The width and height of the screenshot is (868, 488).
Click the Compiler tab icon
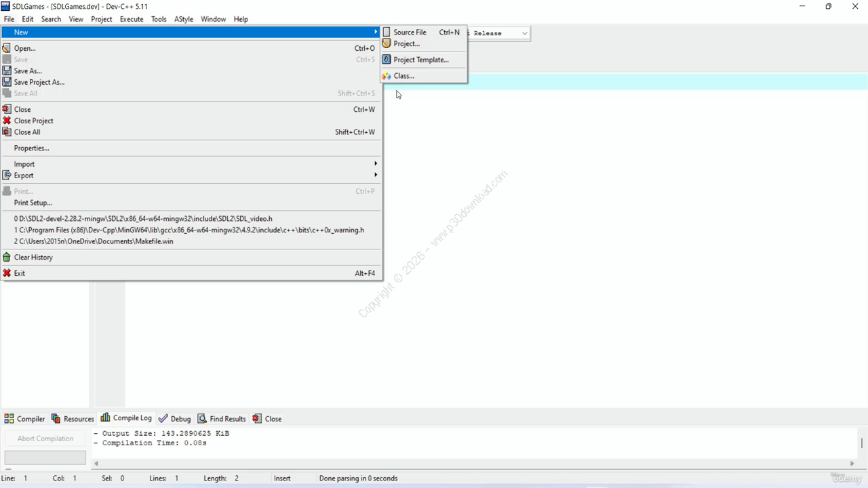point(9,418)
